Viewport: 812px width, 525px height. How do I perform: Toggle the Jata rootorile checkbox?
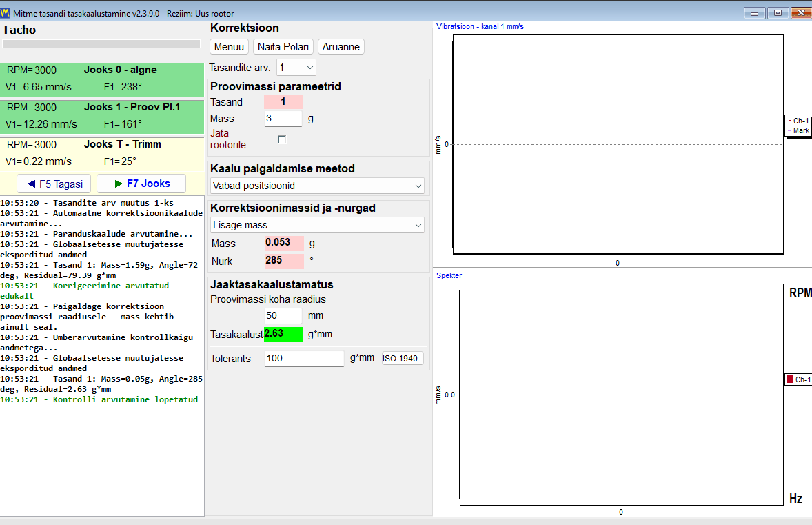[282, 139]
